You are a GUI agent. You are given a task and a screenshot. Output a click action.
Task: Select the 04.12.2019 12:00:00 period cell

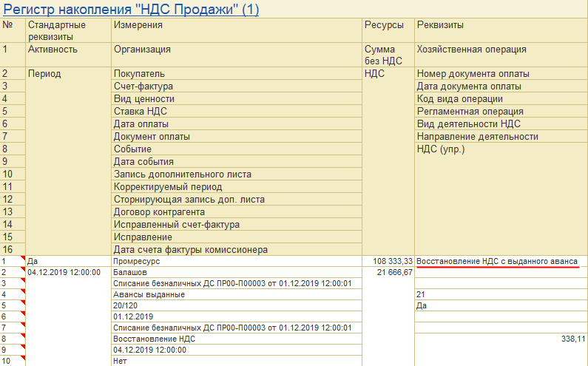pyautogui.click(x=68, y=272)
